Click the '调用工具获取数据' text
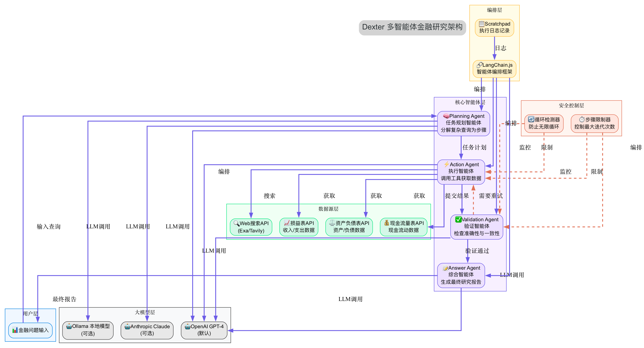Screen dimensions: 644x348 (461, 179)
